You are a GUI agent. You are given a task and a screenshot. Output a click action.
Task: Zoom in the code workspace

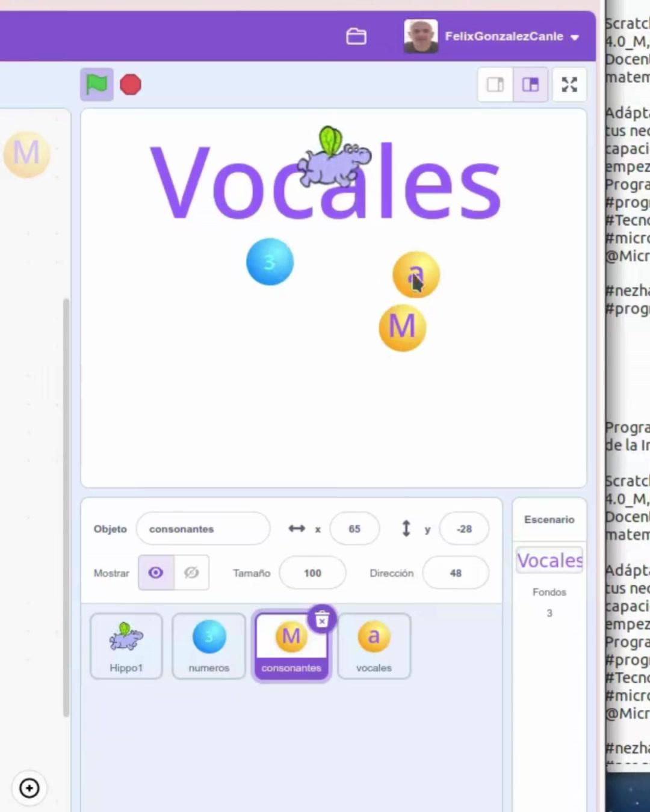29,788
